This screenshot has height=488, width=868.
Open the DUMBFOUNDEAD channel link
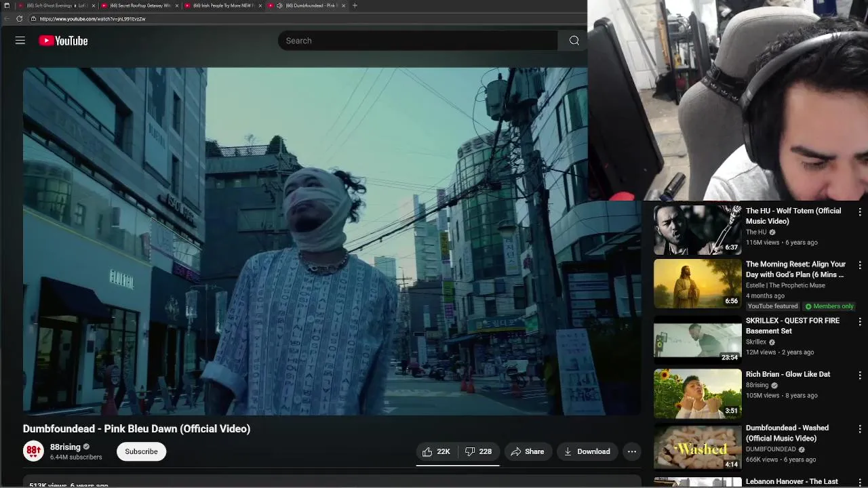click(771, 449)
